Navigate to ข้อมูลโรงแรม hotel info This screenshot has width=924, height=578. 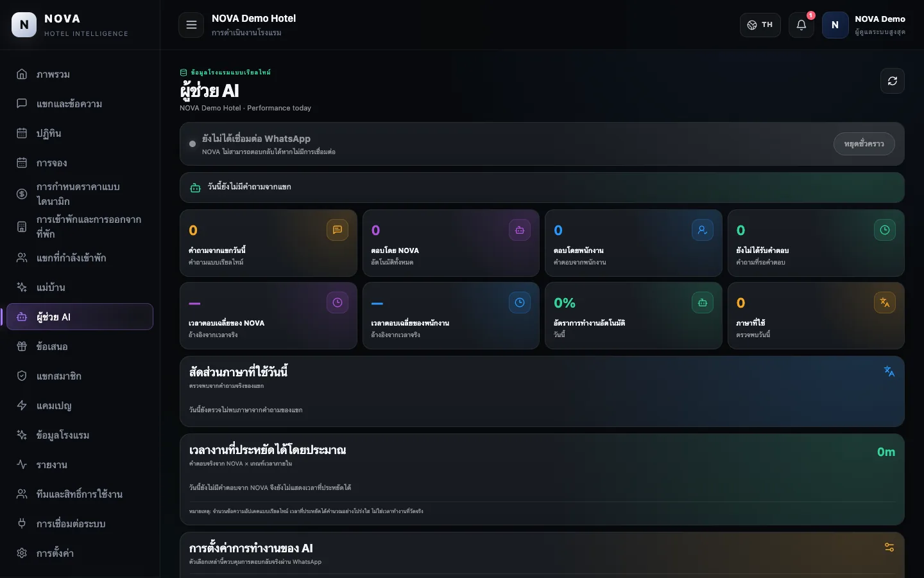[x=80, y=435]
